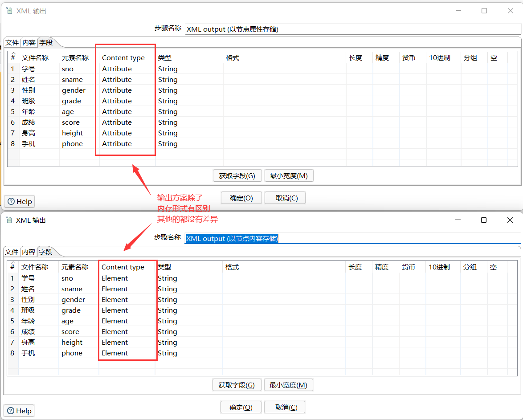Focus 步骤名称 field with 以节点属性存储
This screenshot has width=523, height=420.
click(353, 29)
